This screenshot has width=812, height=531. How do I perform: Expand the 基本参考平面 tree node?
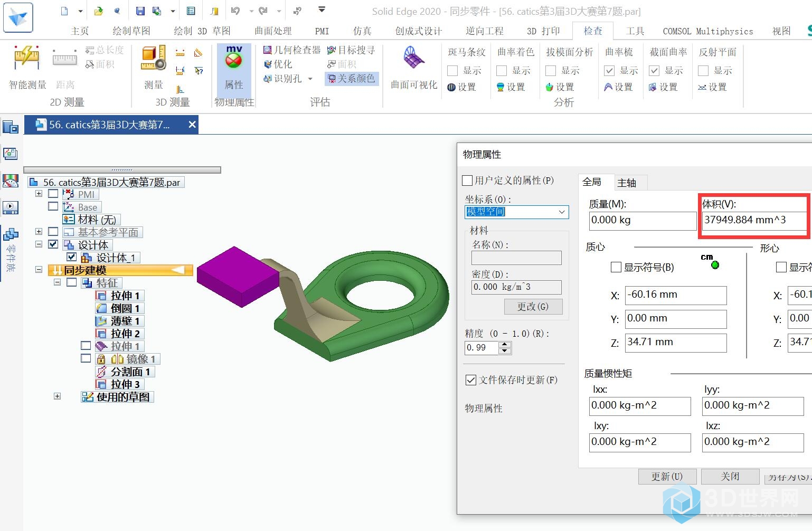coord(39,231)
